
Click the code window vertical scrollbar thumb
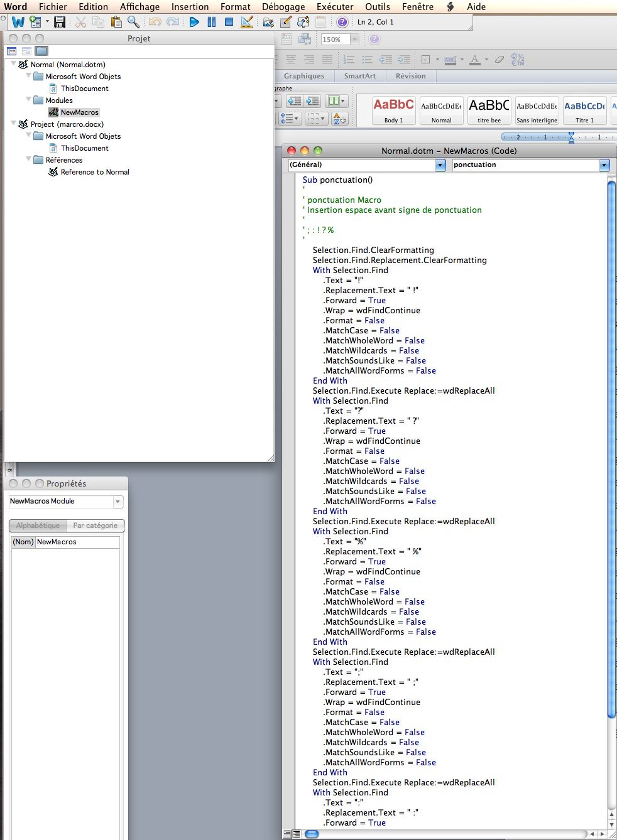tap(611, 439)
